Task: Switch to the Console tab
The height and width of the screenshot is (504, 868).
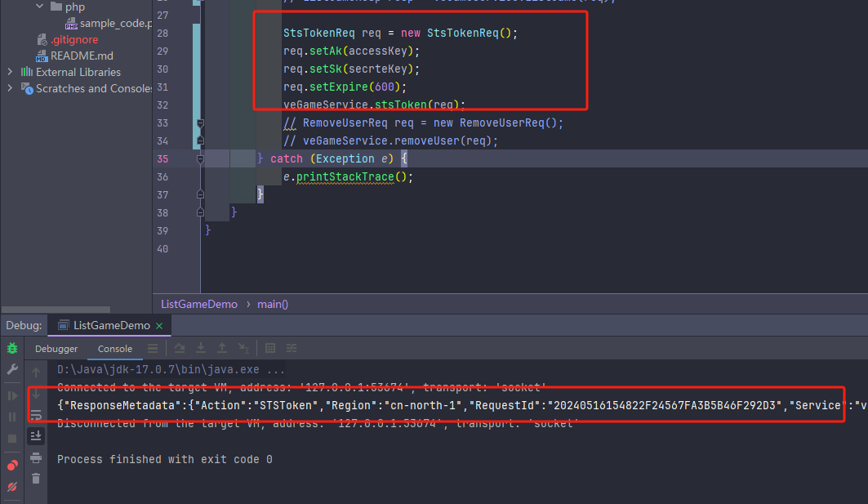Action: click(115, 348)
